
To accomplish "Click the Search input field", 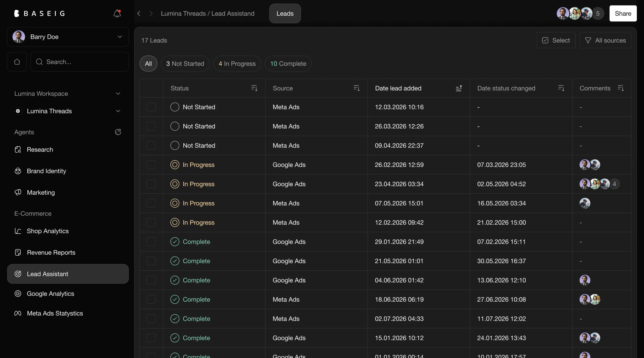I will 79,62.
